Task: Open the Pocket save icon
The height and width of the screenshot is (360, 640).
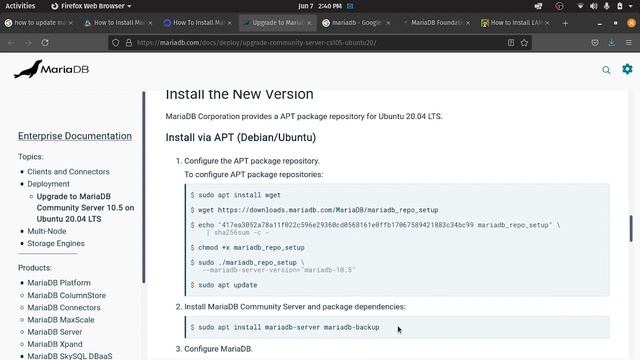Action: pyautogui.click(x=595, y=42)
